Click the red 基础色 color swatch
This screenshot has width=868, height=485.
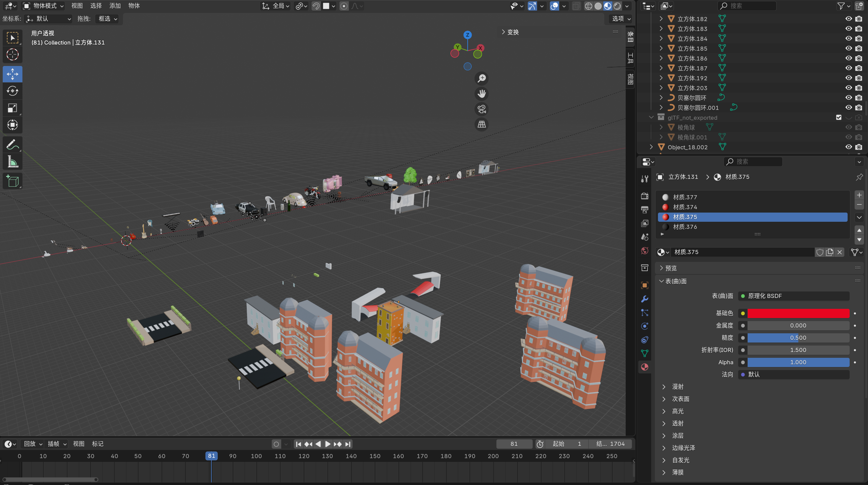point(798,313)
